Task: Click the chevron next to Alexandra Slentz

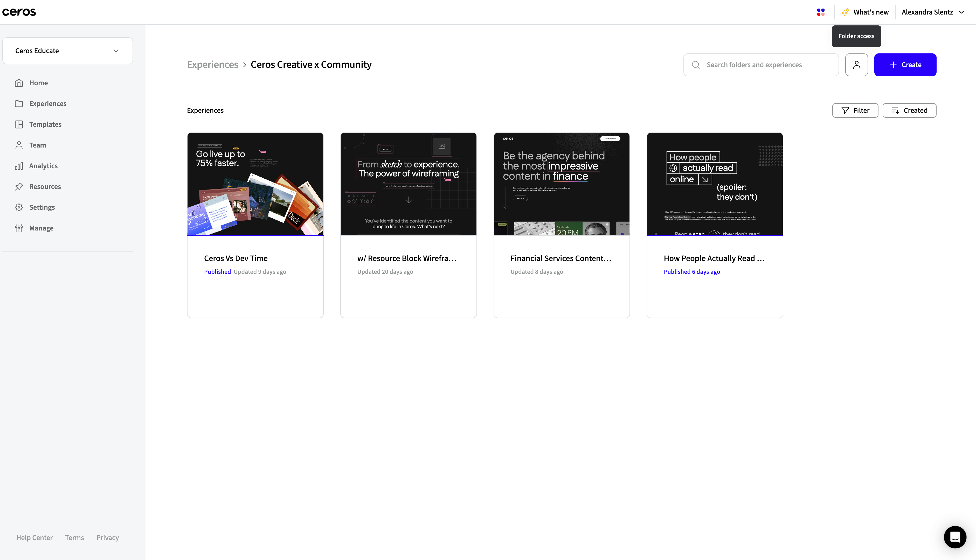Action: pos(961,12)
